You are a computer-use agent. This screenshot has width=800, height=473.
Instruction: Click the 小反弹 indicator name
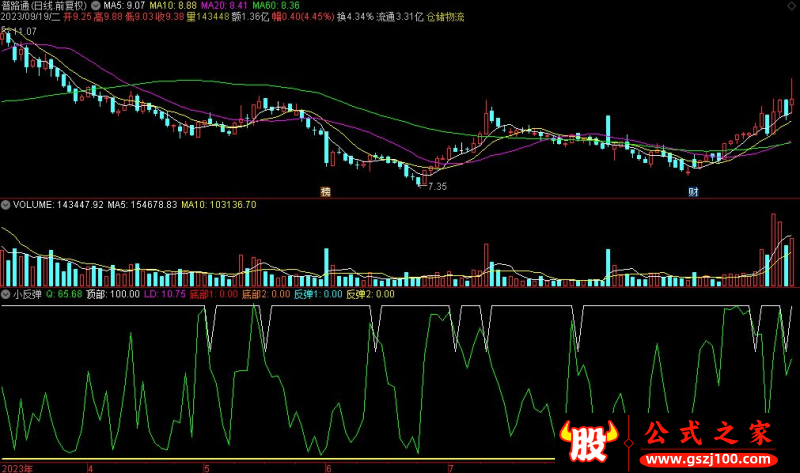[28, 294]
